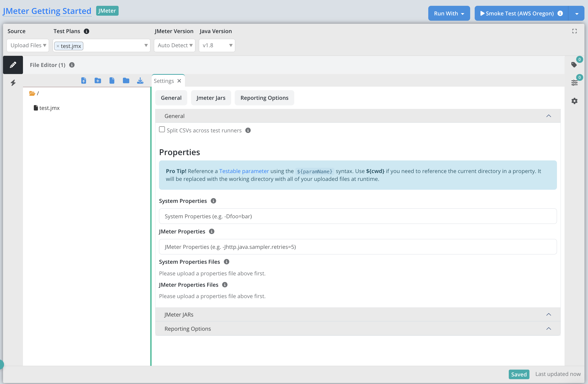Click the download icon in file toolbar

140,81
